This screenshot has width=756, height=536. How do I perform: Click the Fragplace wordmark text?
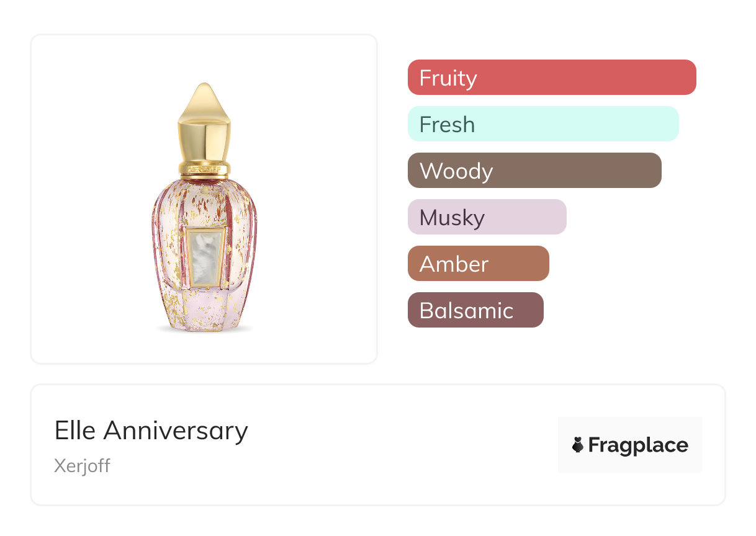638,445
